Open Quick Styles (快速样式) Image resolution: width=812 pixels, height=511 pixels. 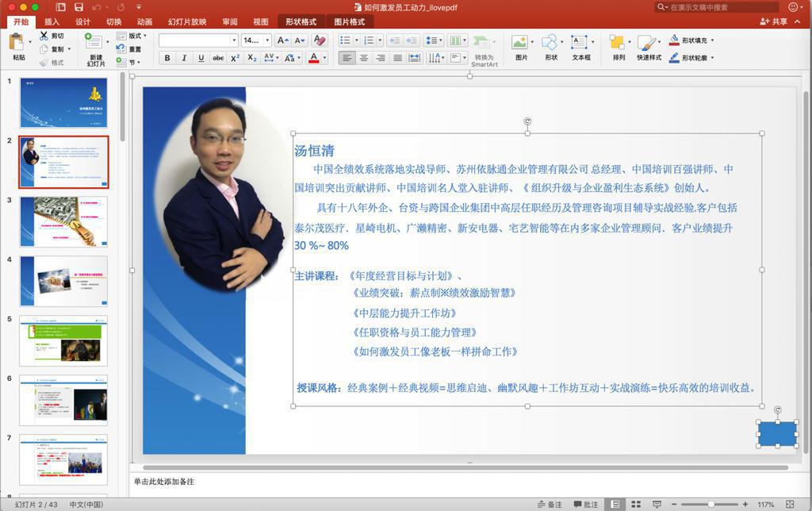tap(647, 42)
